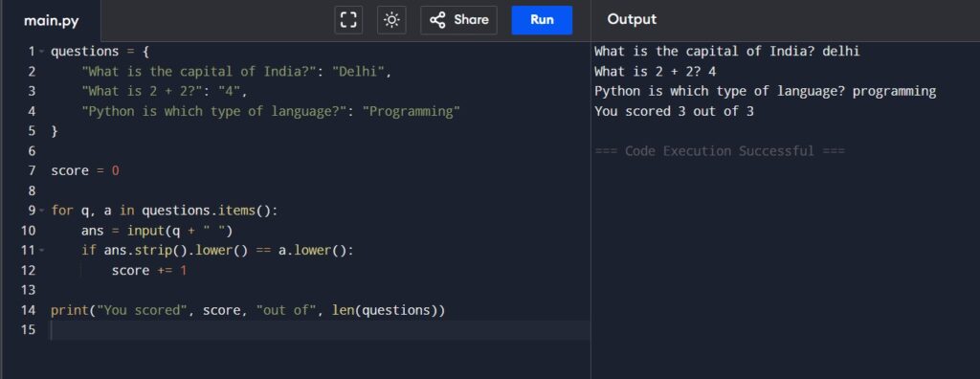Click the print statement on line 14
Viewport: 980px width, 379px height.
click(x=248, y=310)
